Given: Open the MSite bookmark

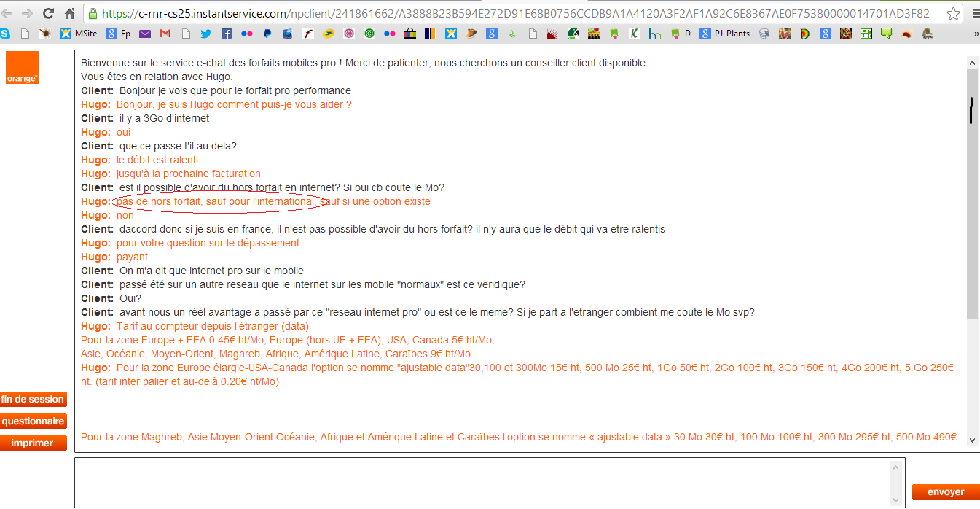Looking at the screenshot, I should [x=78, y=34].
